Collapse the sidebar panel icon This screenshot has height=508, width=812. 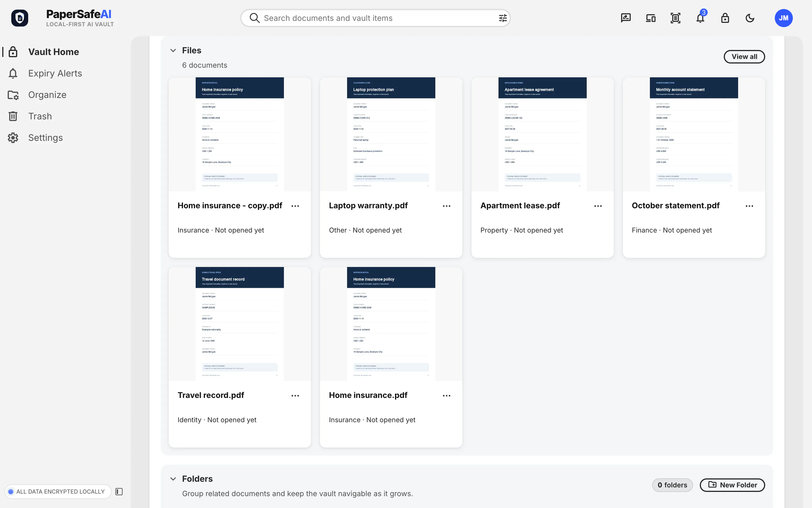pos(119,492)
